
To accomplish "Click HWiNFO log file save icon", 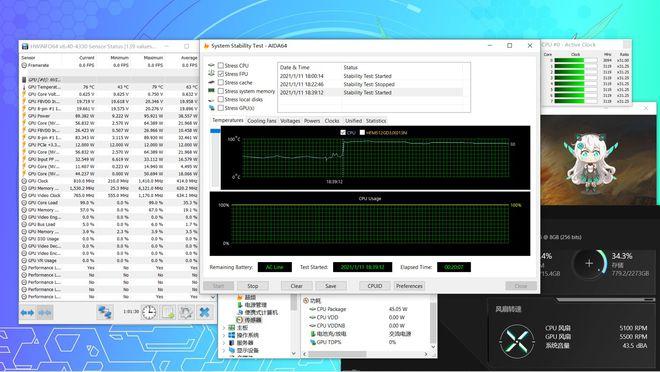I will coord(168,312).
